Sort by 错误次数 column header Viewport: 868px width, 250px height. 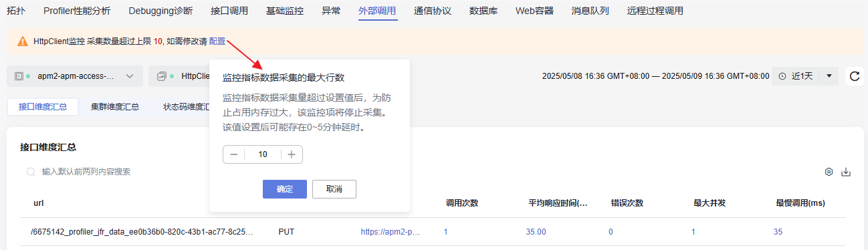(x=627, y=203)
